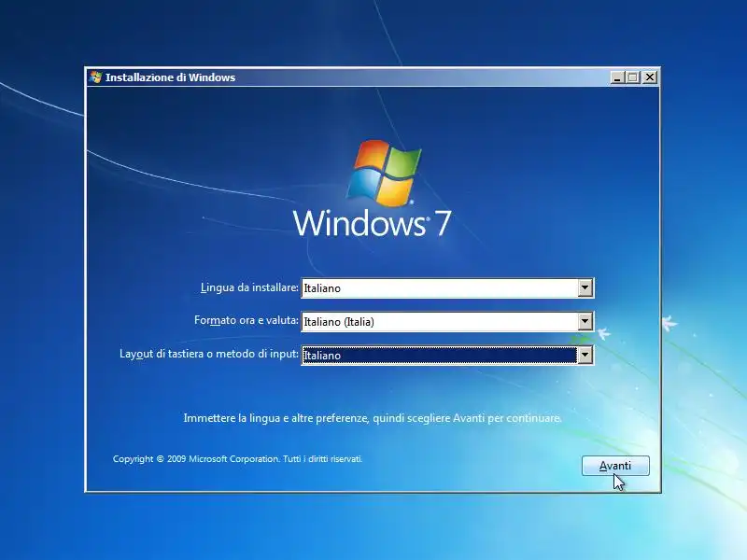Close the Installazione di Windows window
The width and height of the screenshot is (747, 560).
[x=649, y=77]
